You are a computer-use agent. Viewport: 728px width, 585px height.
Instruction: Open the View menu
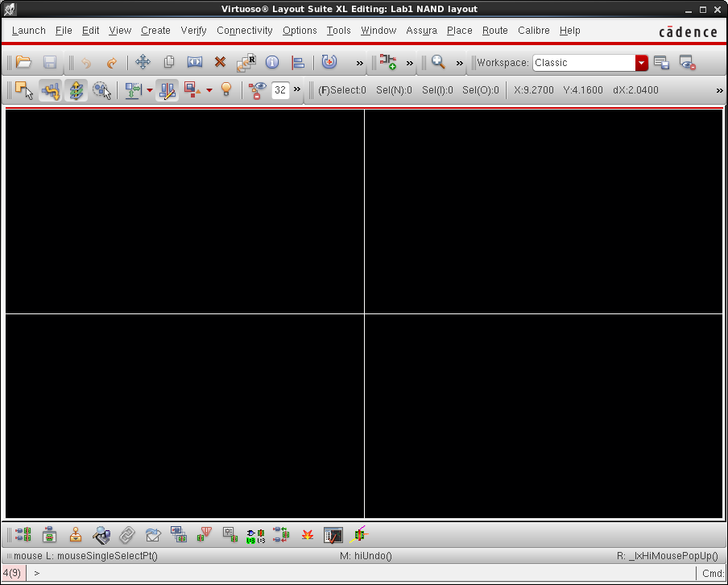(x=120, y=30)
